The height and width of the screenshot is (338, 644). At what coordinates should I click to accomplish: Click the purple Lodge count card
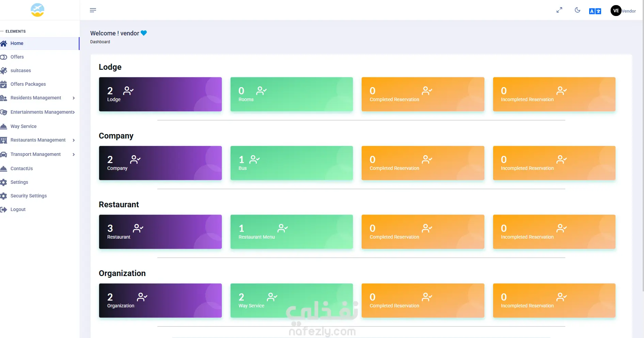(x=160, y=94)
